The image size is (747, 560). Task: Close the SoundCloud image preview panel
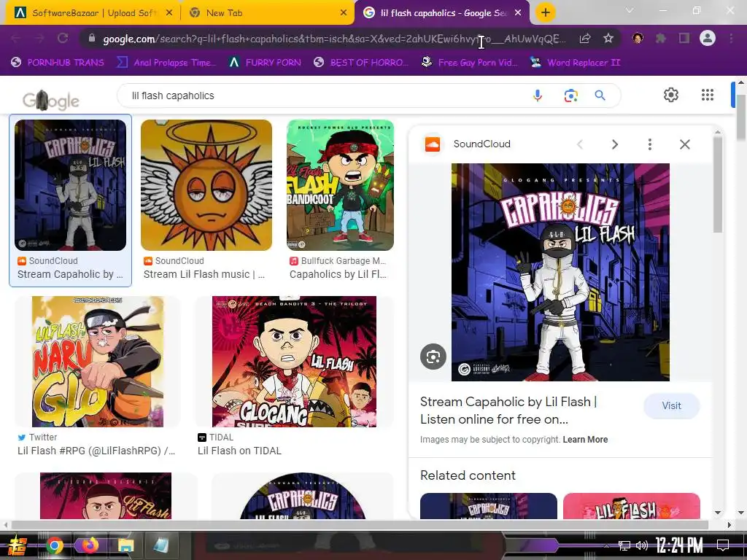(684, 144)
